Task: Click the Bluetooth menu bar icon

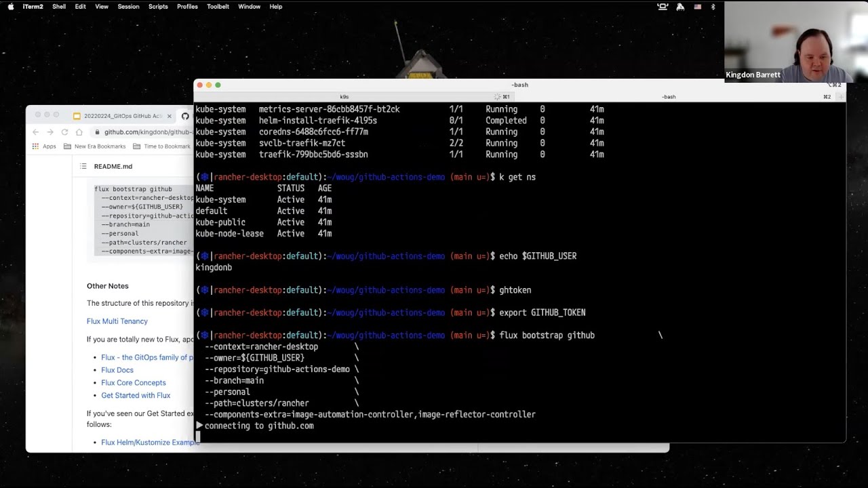Action: tap(713, 6)
